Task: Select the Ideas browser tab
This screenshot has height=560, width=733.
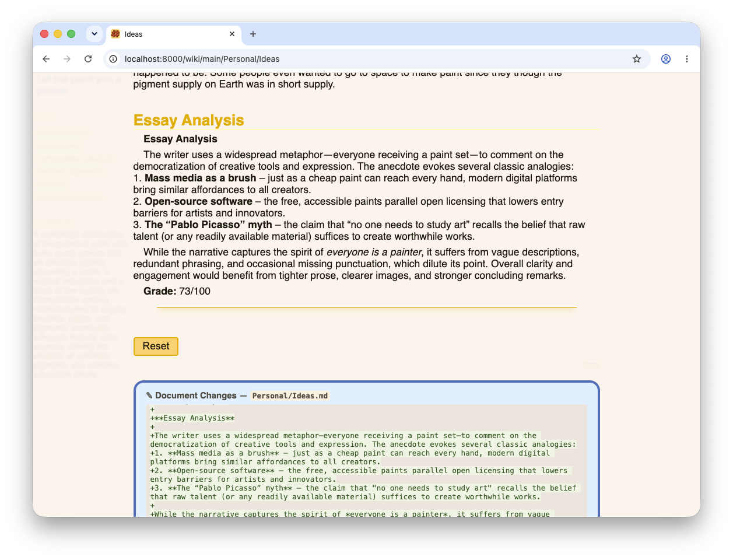Action: [173, 34]
